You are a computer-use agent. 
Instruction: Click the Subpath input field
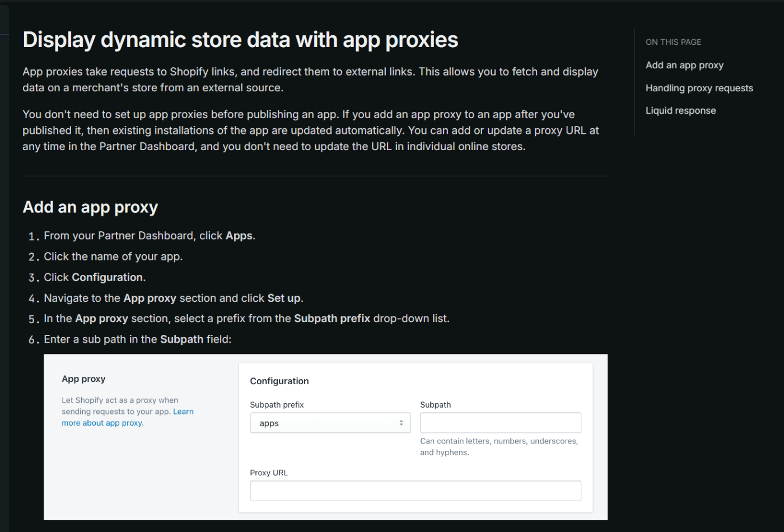pyautogui.click(x=501, y=423)
